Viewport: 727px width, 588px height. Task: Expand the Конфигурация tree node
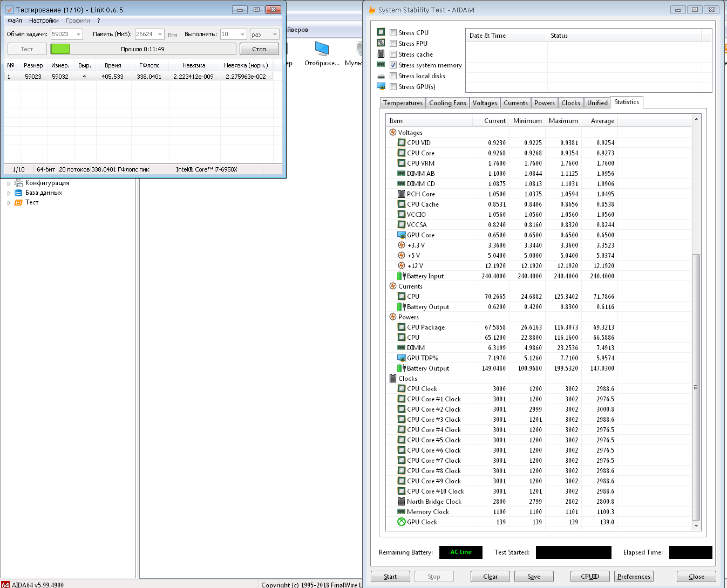pyautogui.click(x=9, y=183)
